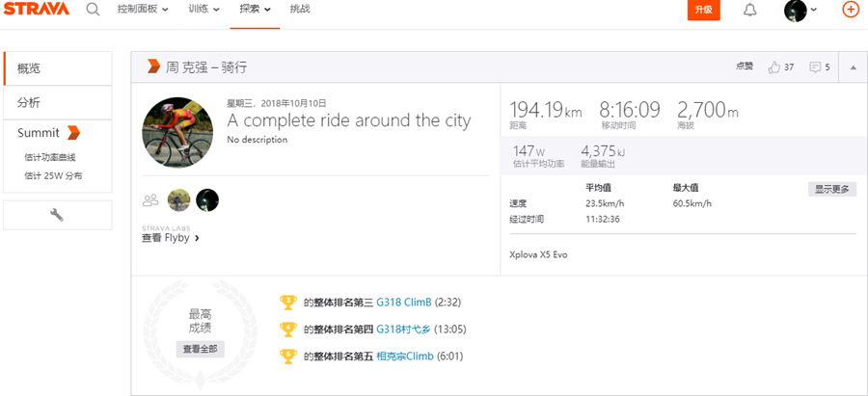Viewport: 868px width, 396px height.
Task: Click the 4,375 kJ energy value
Action: tap(602, 150)
